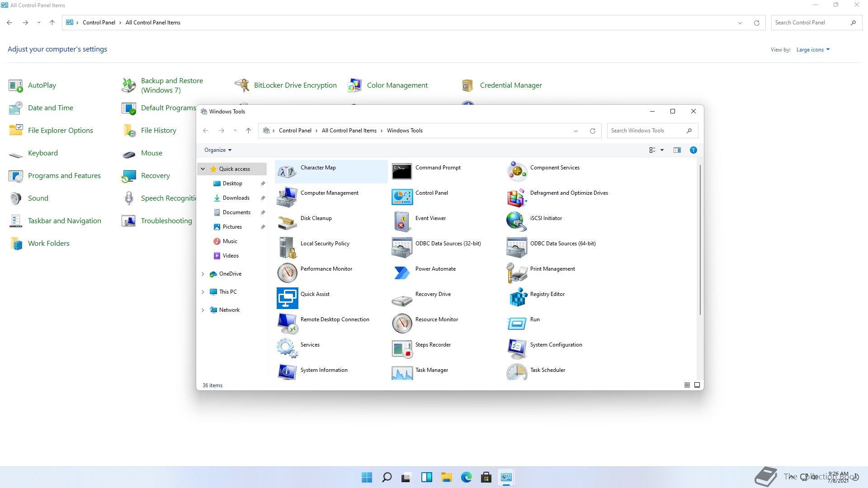868x488 pixels.
Task: Select Desktop in the navigation pane
Action: (232, 183)
